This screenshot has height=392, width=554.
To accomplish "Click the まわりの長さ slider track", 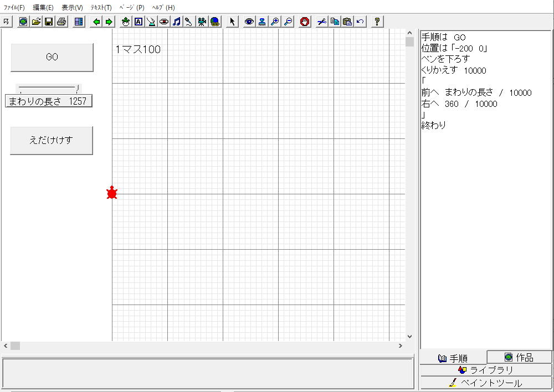I will tap(47, 87).
